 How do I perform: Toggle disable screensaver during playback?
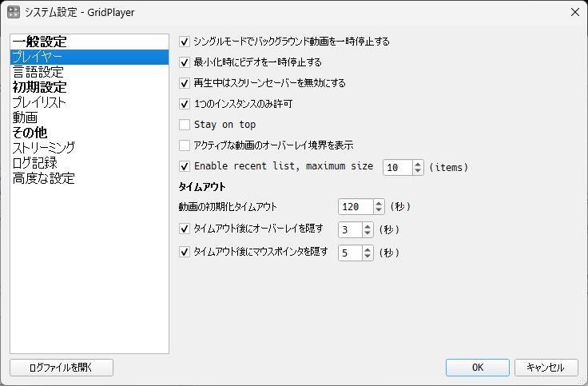[x=185, y=82]
